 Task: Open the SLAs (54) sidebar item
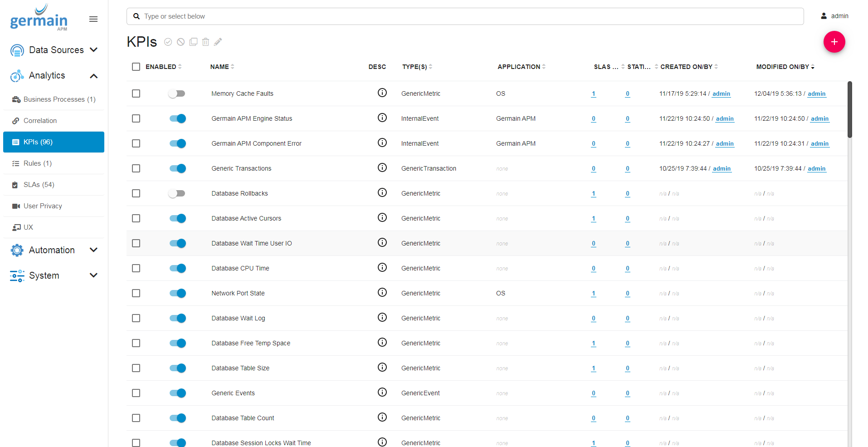(x=39, y=185)
